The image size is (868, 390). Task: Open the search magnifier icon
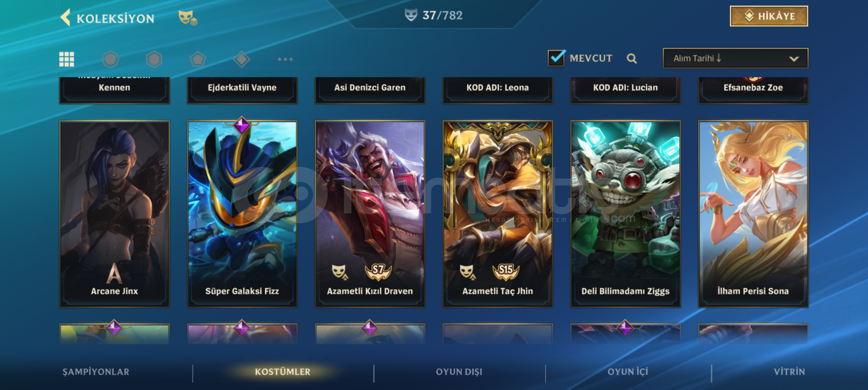(632, 58)
